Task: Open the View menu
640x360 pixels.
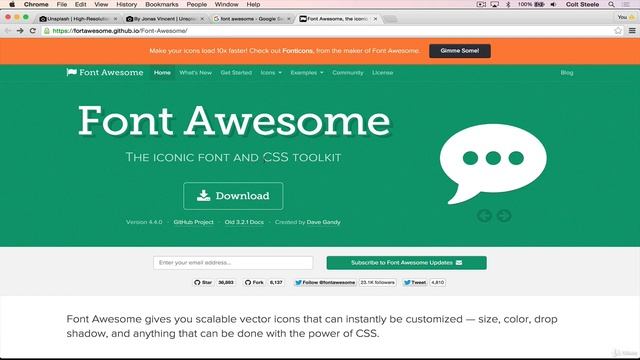Action: point(101,4)
